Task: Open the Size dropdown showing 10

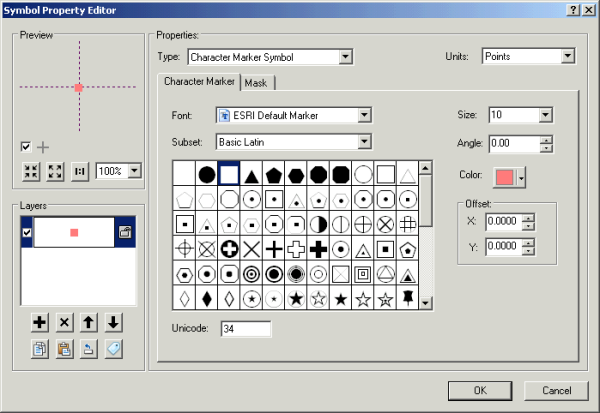Action: [x=545, y=115]
